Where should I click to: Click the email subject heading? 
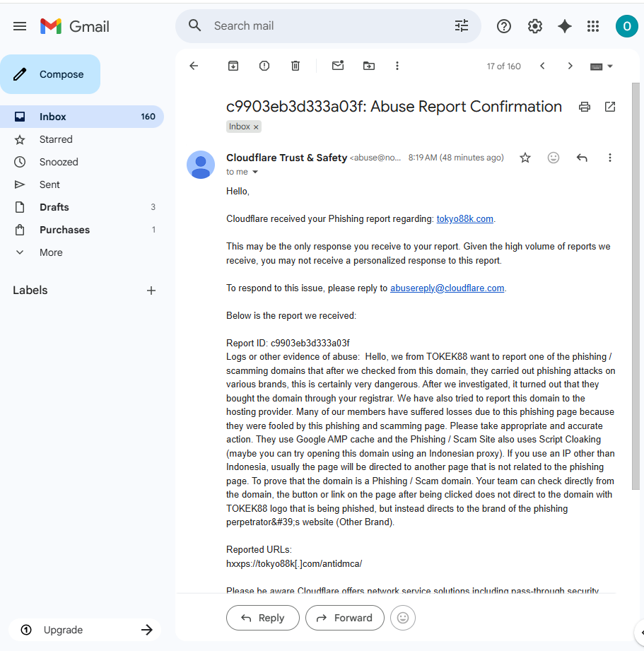(394, 107)
